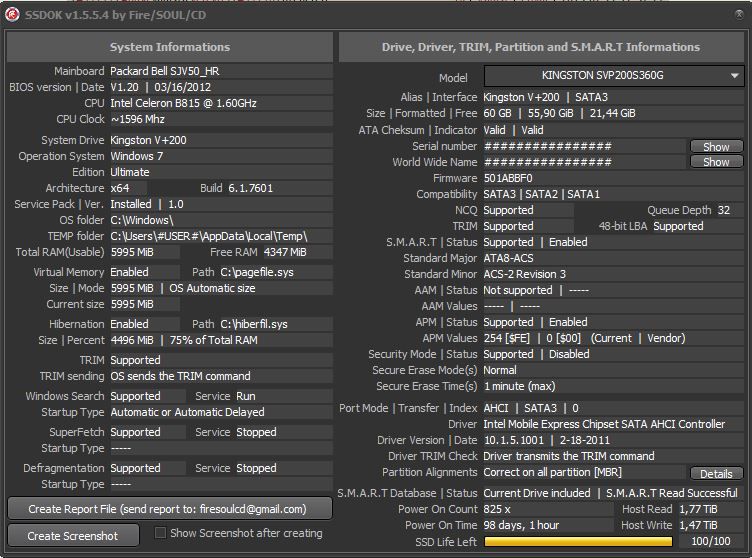Select Firmware value 501ABBF0
This screenshot has height=558, width=752.
click(x=508, y=178)
